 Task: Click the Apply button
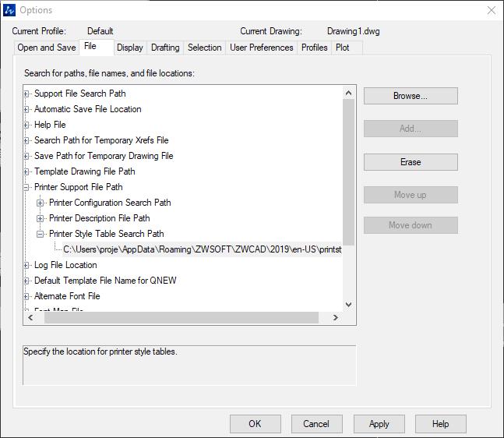[x=379, y=424]
